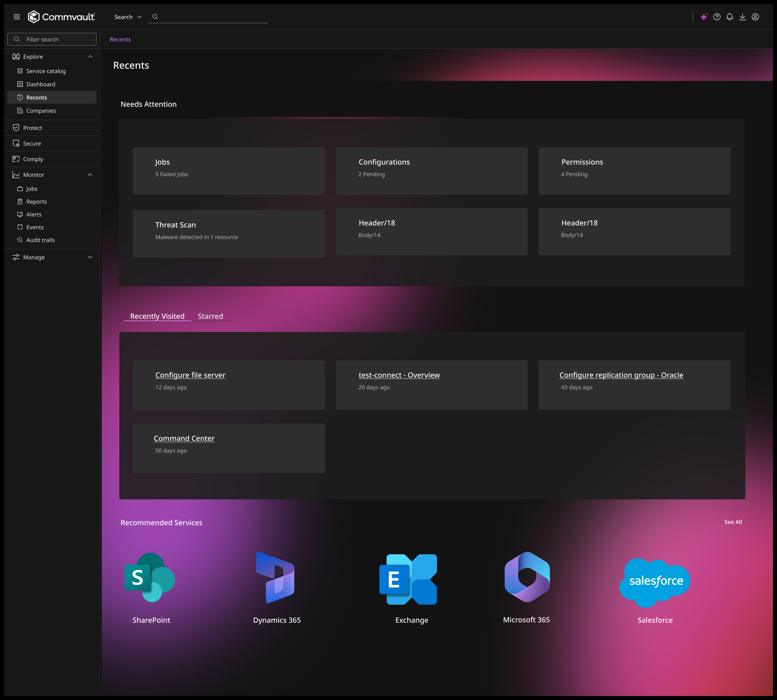Click the Commvault logo
Image resolution: width=777 pixels, height=700 pixels.
[x=61, y=17]
